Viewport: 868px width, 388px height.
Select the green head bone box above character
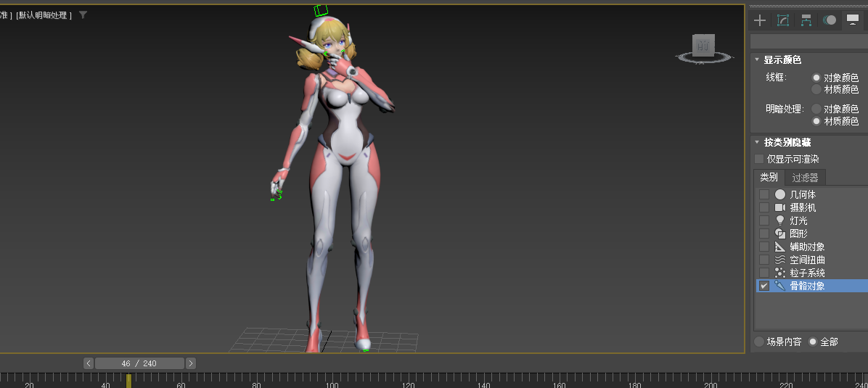pyautogui.click(x=321, y=10)
